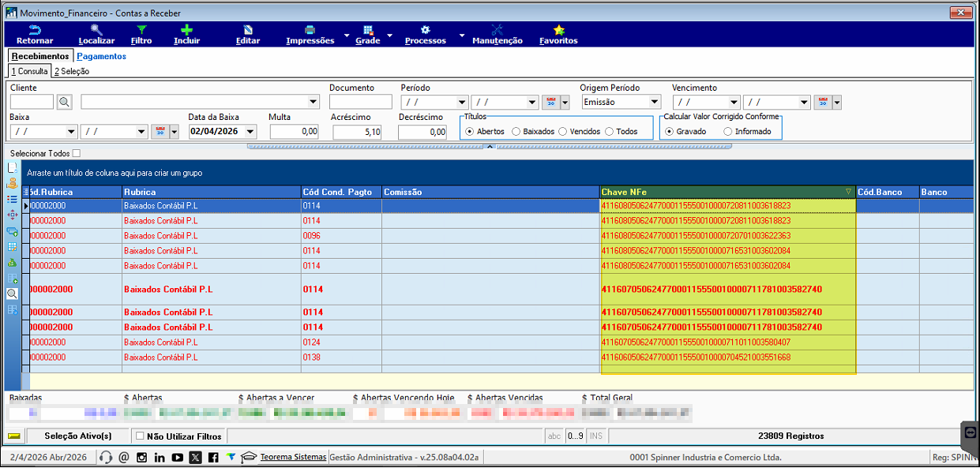Click the Documento input field
This screenshot has height=468, width=980.
(x=360, y=102)
